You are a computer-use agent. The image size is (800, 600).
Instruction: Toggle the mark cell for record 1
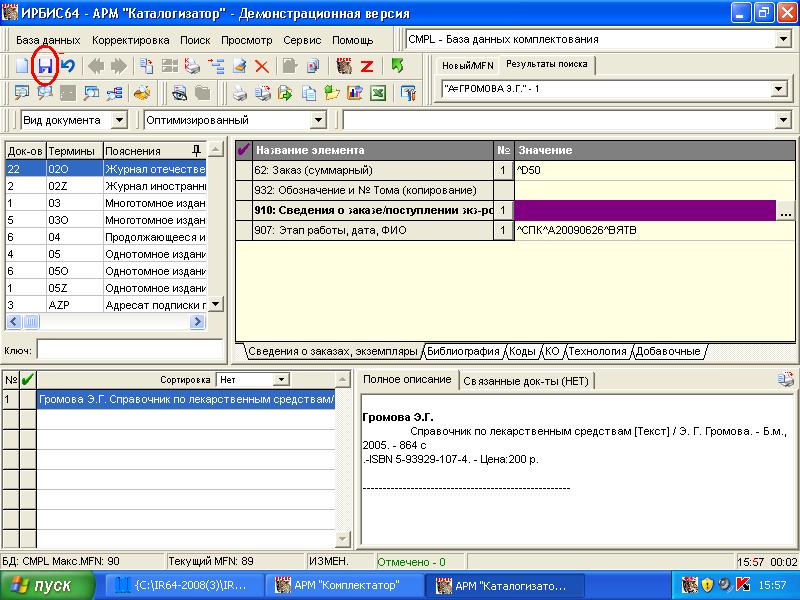(28, 399)
